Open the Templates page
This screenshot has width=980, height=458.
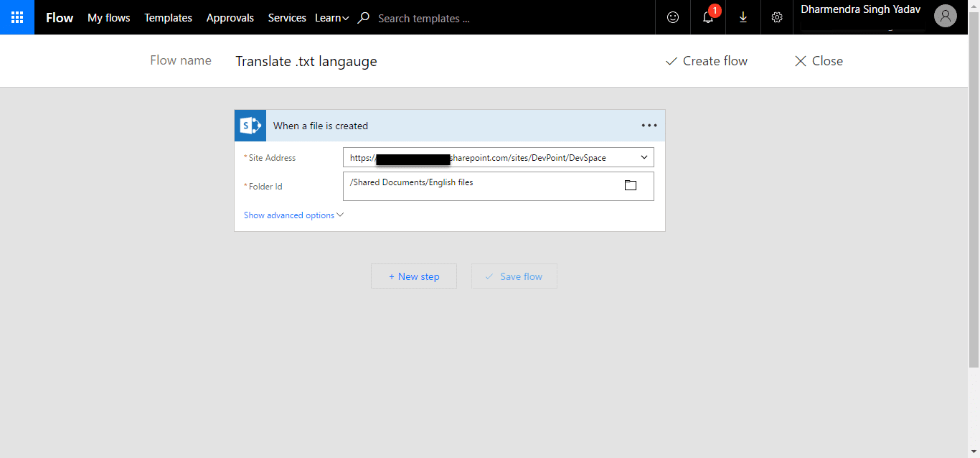click(x=169, y=18)
